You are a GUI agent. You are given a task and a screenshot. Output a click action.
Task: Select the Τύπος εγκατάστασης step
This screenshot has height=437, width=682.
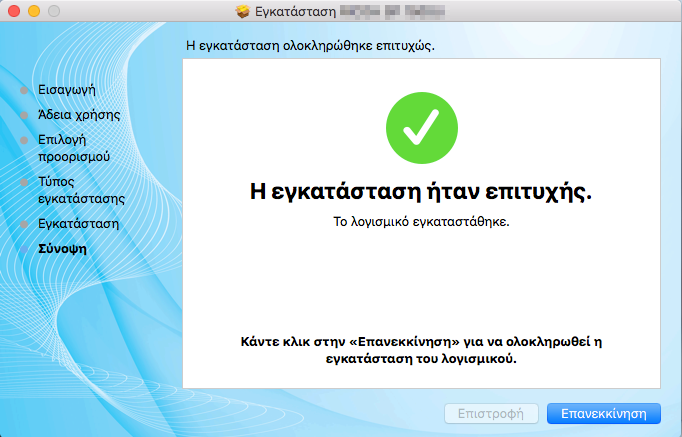tap(81, 190)
